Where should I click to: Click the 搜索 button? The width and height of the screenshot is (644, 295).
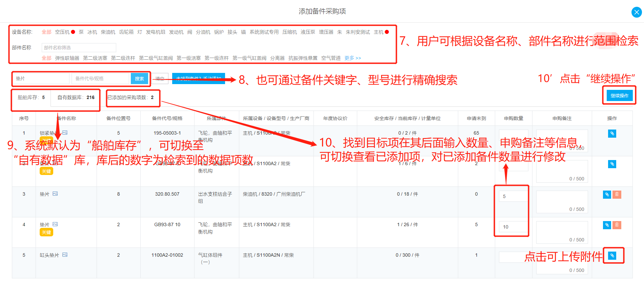pyautogui.click(x=139, y=78)
